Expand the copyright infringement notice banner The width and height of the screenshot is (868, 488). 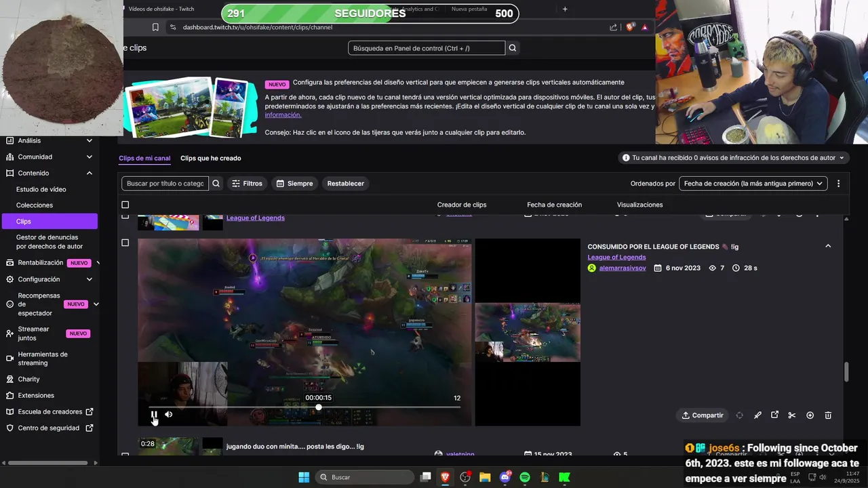pos(734,158)
